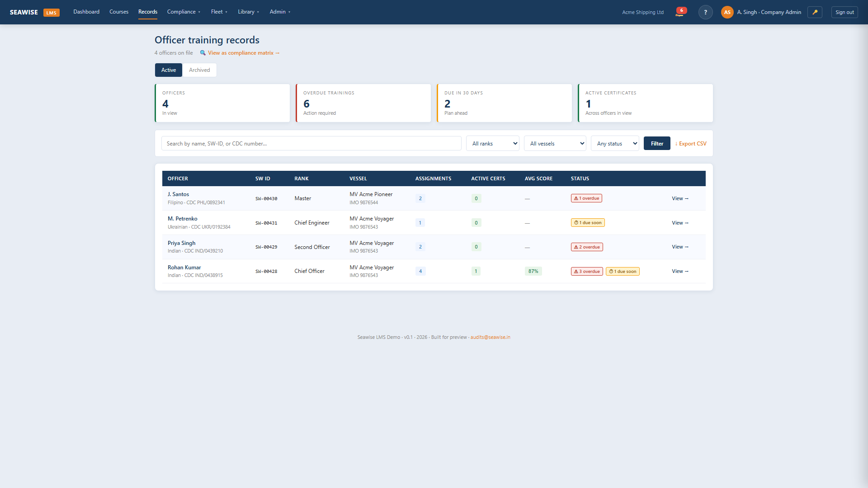Image resolution: width=868 pixels, height=488 pixels.
Task: Click Export CSV link
Action: click(691, 144)
